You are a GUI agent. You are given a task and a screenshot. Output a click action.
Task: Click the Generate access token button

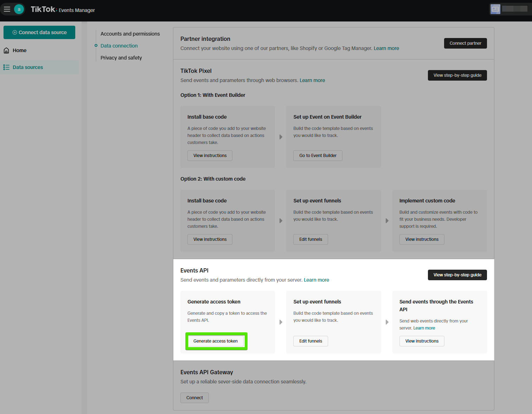coord(216,341)
